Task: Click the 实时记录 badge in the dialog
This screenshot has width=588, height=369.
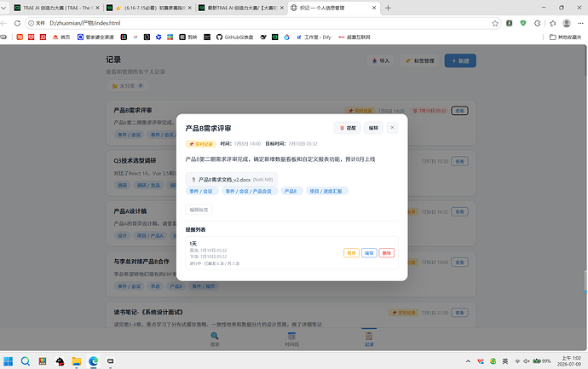Action: click(x=200, y=144)
